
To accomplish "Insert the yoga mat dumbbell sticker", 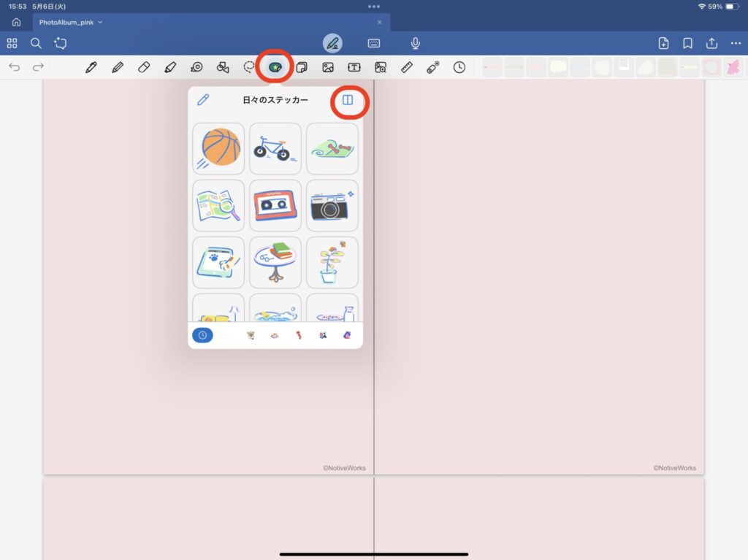I will point(332,148).
